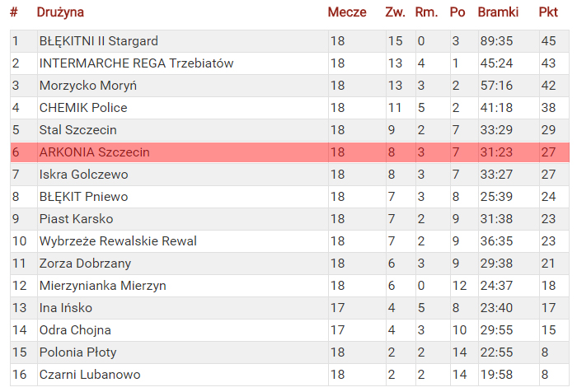Click the Pkt column header

tap(548, 12)
